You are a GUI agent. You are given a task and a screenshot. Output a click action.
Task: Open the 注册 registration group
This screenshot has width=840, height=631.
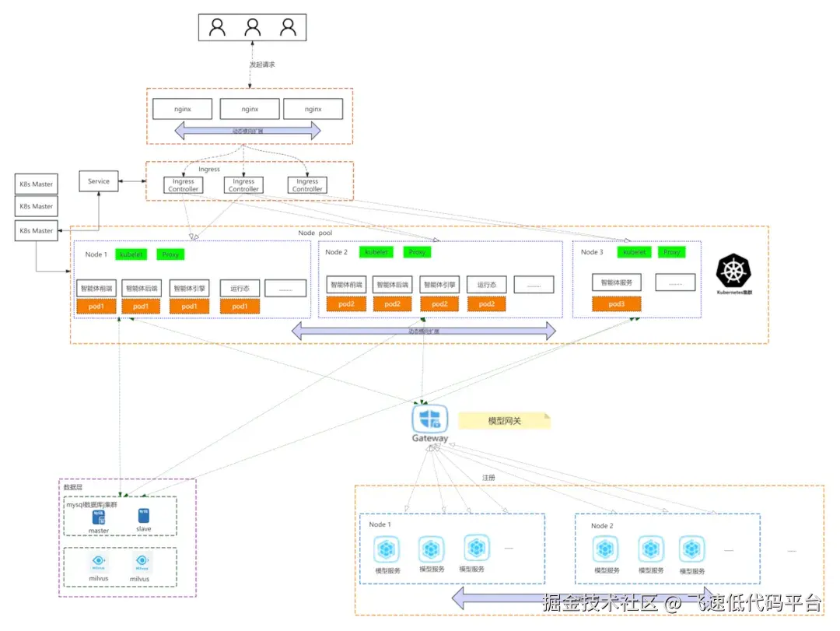488,477
